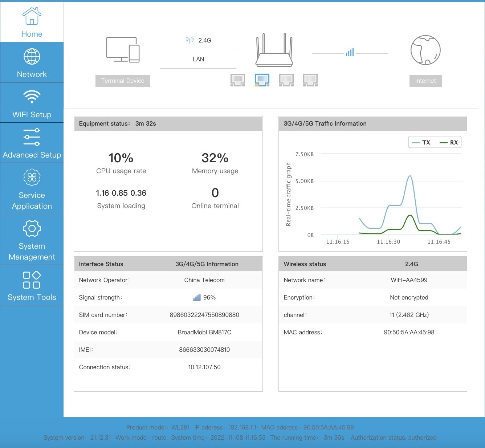The image size is (485, 448).
Task: Click the router device icon
Action: 274,50
